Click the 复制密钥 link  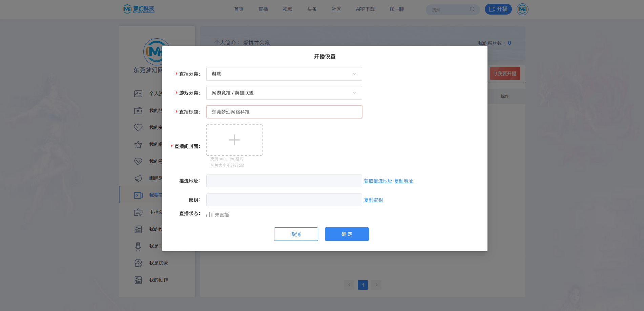373,200
